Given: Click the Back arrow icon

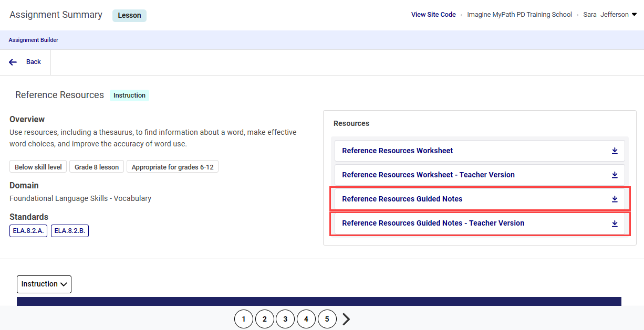Looking at the screenshot, I should pos(13,62).
